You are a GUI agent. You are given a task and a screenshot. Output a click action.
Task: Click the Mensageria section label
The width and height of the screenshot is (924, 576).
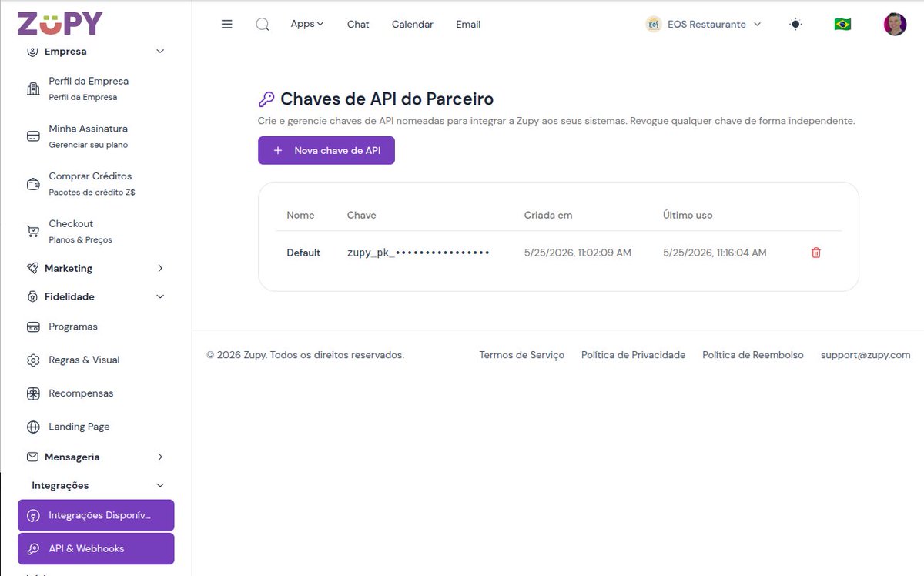pyautogui.click(x=72, y=457)
